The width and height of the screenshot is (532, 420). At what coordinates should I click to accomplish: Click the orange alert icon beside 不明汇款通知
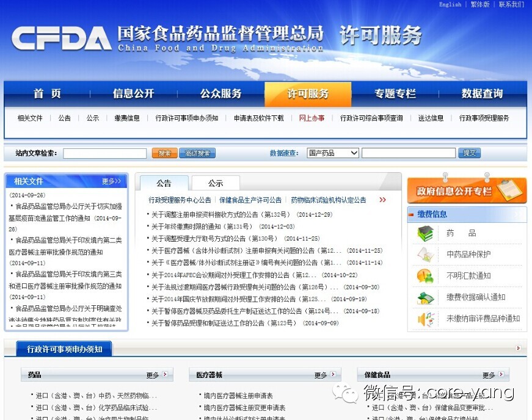point(426,276)
